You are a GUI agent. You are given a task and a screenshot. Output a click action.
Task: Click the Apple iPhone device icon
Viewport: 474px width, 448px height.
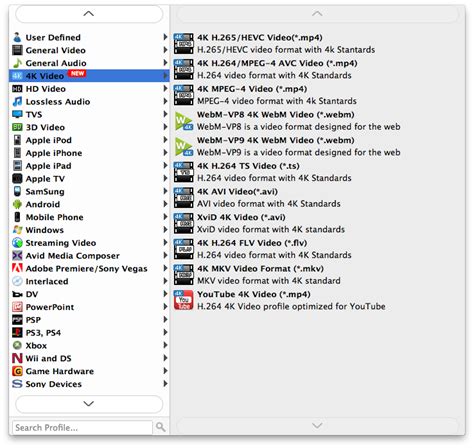(x=17, y=153)
